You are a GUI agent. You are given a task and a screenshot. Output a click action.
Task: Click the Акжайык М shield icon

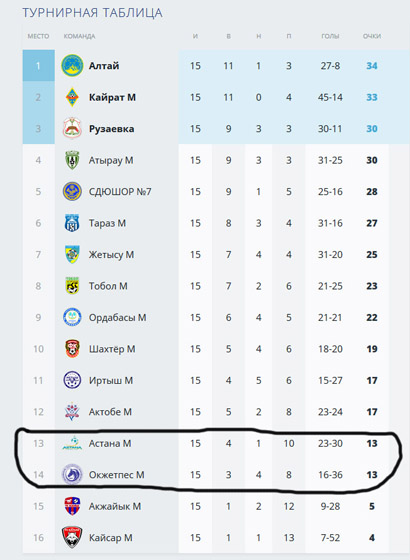(x=72, y=506)
